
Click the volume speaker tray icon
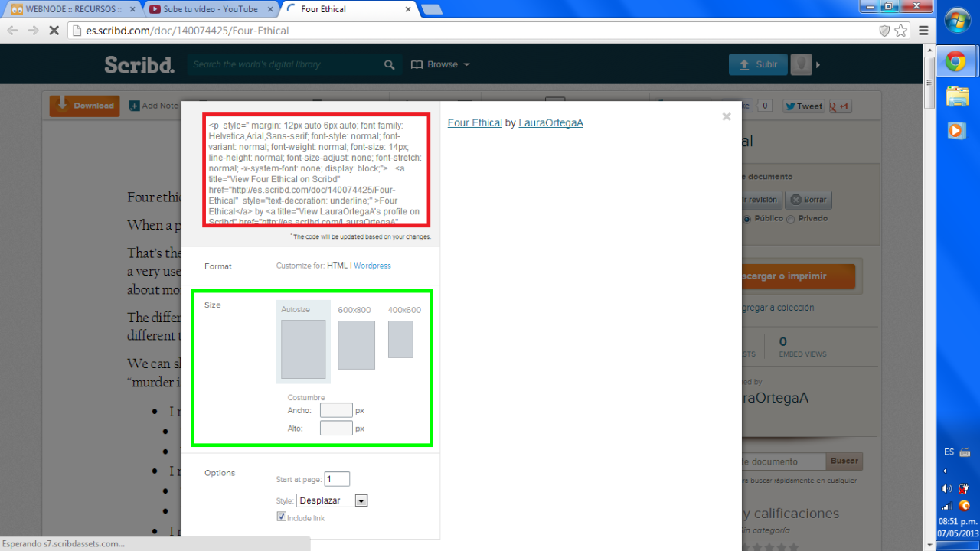coord(947,488)
